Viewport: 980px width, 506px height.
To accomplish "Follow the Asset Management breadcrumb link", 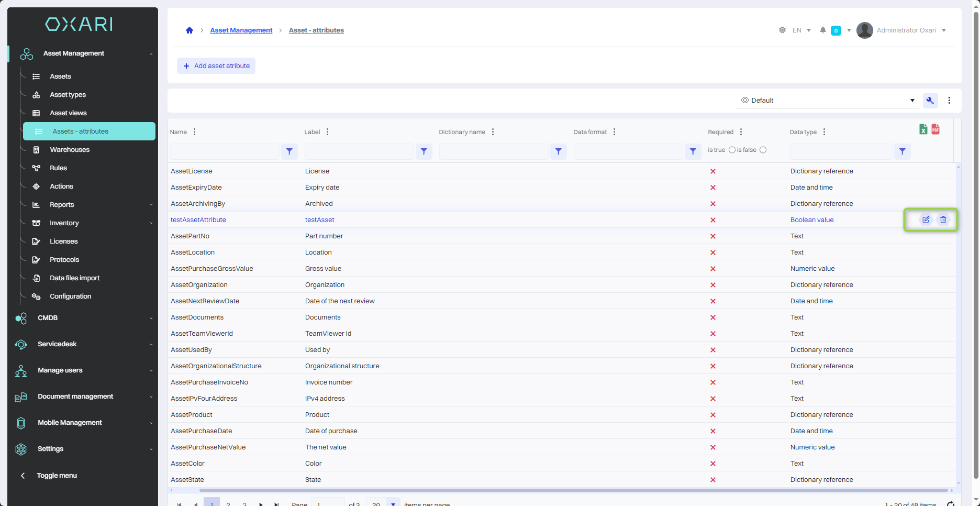I will (241, 30).
